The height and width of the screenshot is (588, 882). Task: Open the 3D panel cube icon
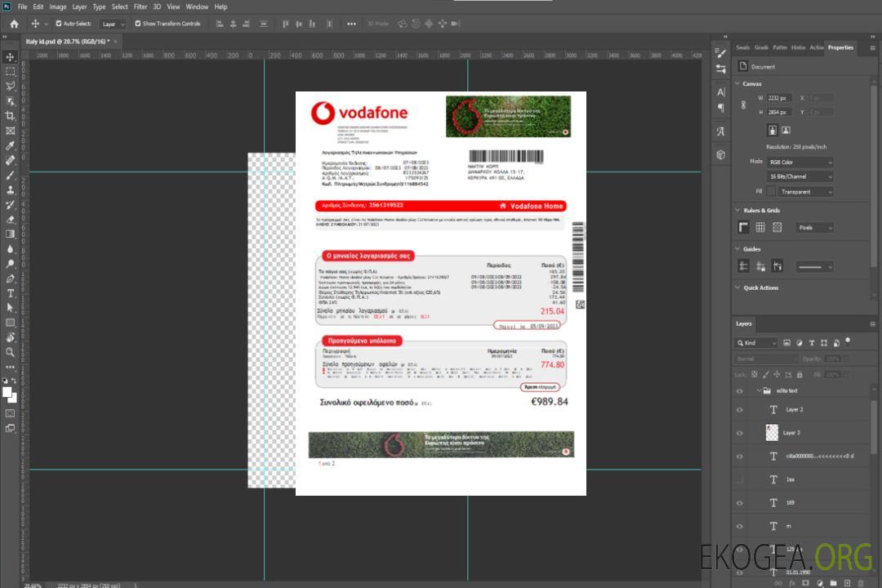(x=721, y=154)
